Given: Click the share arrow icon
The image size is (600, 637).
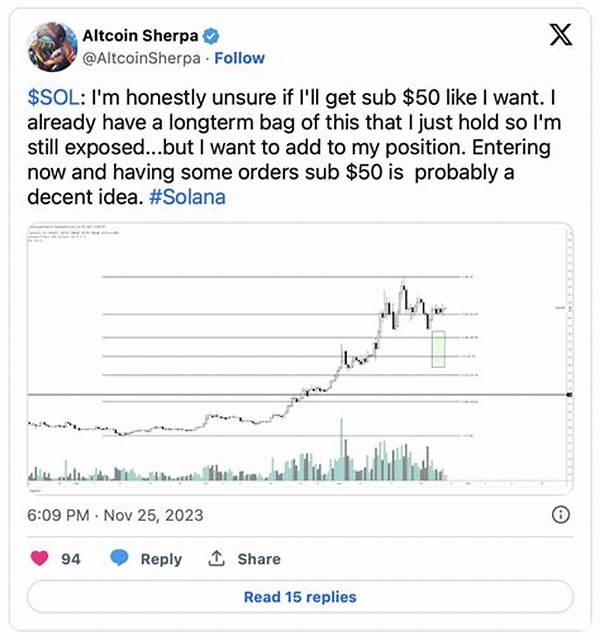Looking at the screenshot, I should point(215,559).
